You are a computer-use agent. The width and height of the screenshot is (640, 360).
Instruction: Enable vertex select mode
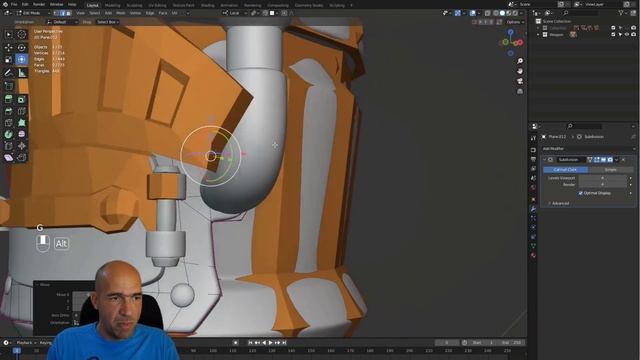(x=57, y=13)
